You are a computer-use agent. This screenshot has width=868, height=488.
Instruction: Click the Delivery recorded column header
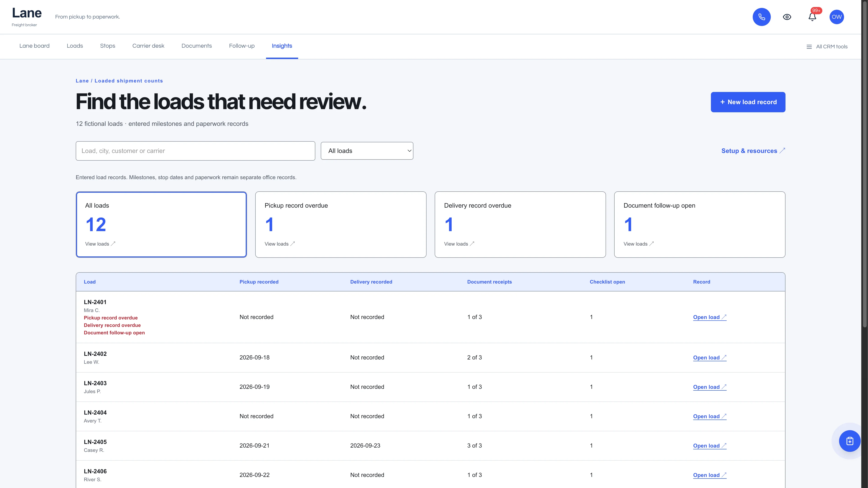(371, 282)
